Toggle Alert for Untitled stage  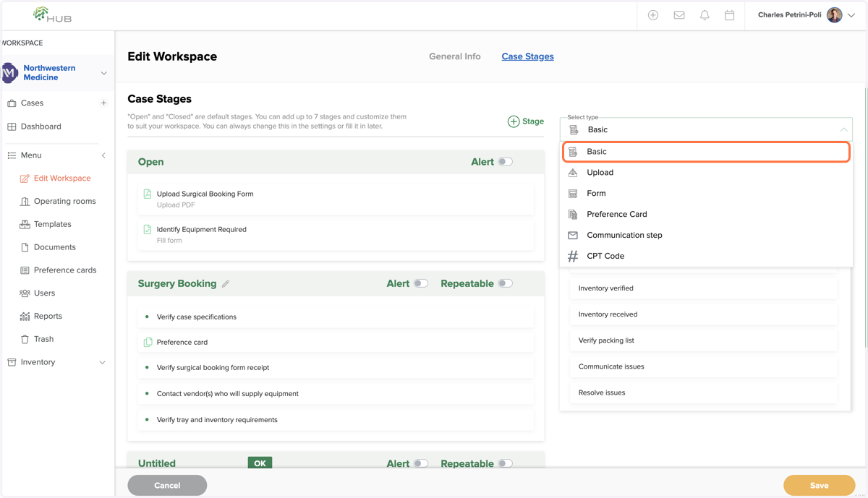pyautogui.click(x=420, y=463)
